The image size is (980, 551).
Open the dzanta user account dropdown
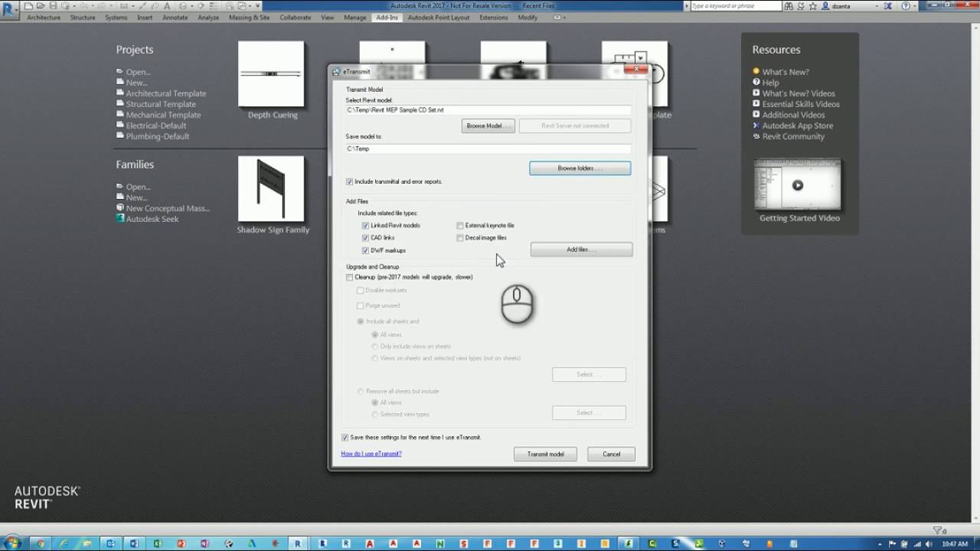tap(877, 6)
